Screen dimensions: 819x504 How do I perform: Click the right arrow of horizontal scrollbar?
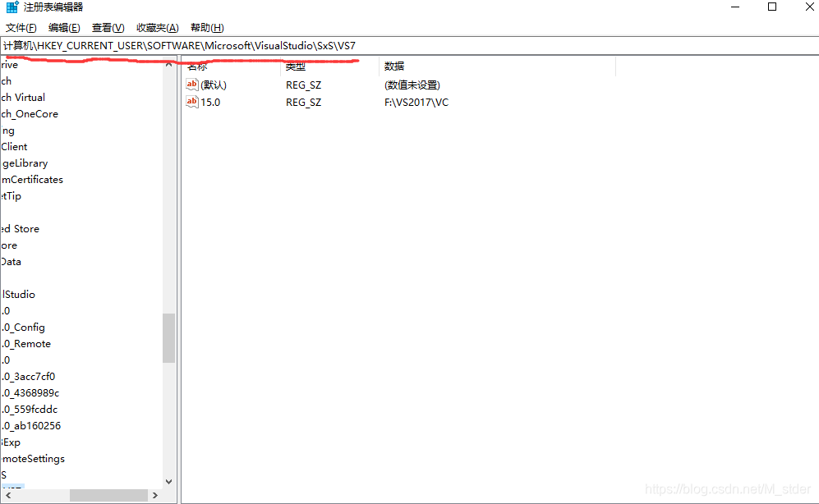[x=155, y=495]
